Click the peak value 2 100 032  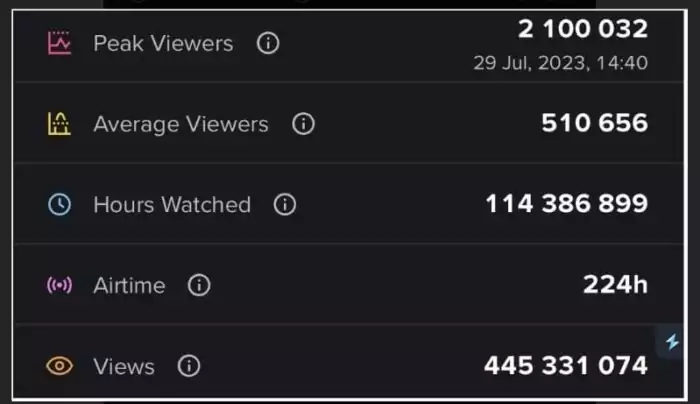(x=583, y=29)
